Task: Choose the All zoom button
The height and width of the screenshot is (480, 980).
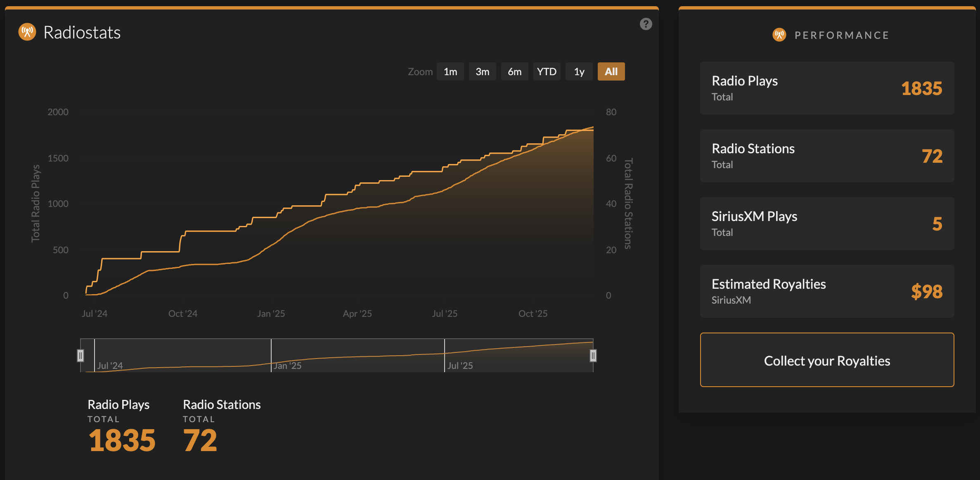Action: click(x=611, y=72)
